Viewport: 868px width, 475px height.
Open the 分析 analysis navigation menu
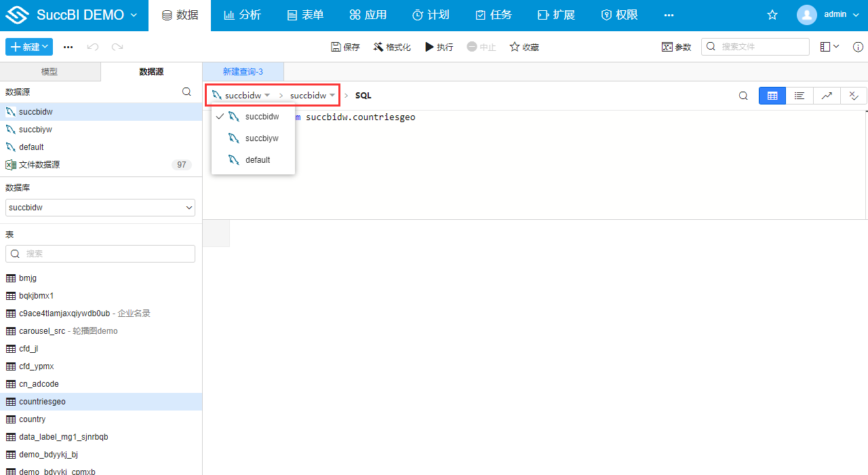click(242, 15)
